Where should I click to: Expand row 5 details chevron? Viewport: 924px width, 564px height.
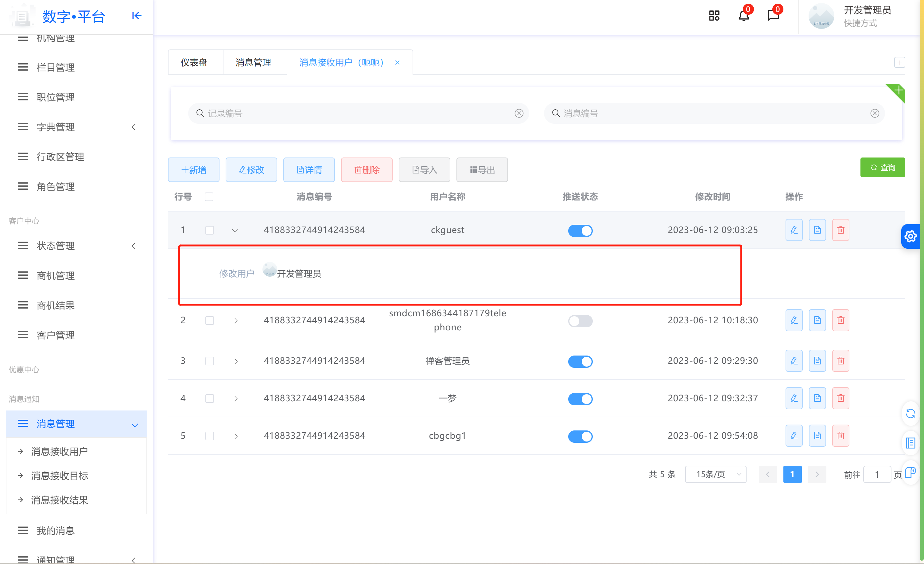coord(236,437)
